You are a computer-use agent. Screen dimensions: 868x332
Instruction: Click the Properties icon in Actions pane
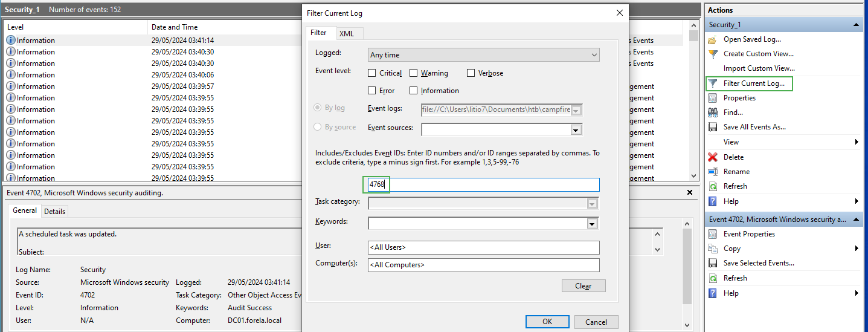pyautogui.click(x=713, y=98)
